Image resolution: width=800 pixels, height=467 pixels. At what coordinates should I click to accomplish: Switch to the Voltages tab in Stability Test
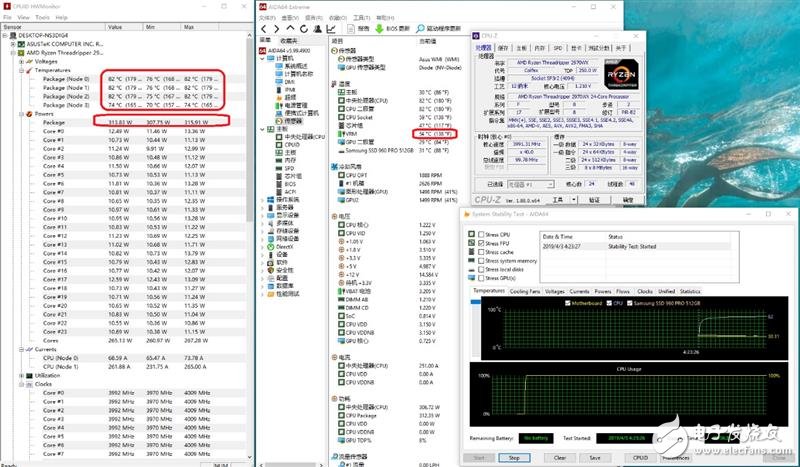[555, 291]
